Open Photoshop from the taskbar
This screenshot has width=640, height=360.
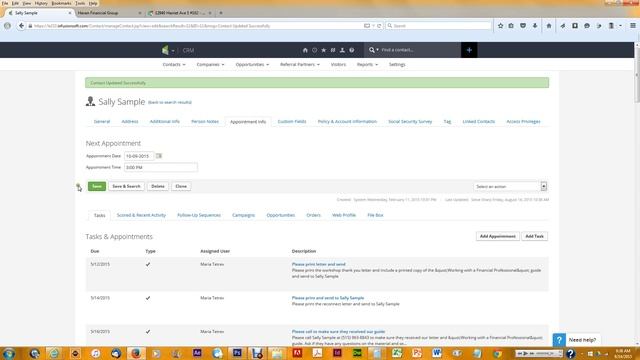point(237,353)
